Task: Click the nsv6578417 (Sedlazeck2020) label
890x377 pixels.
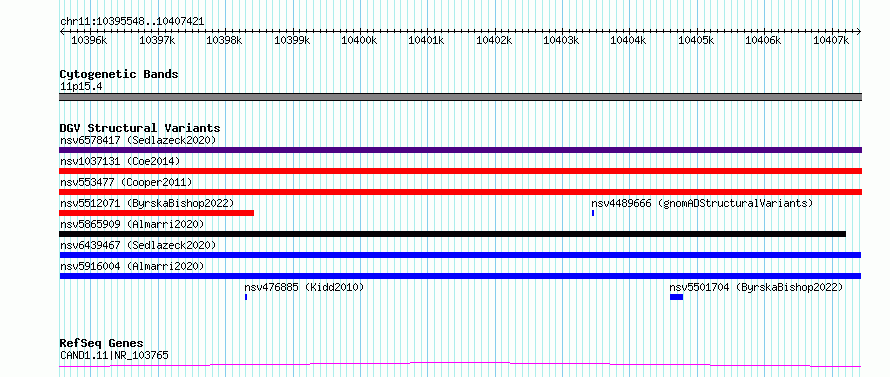Action: point(138,140)
